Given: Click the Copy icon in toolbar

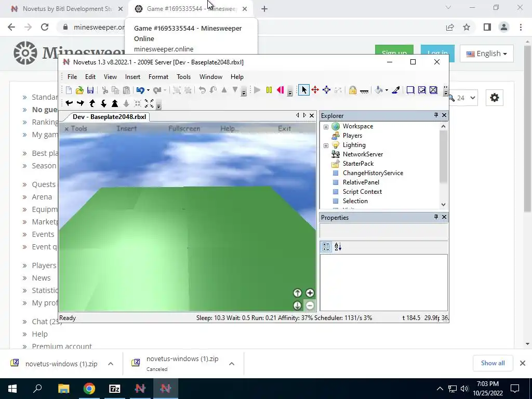Looking at the screenshot, I should [x=115, y=90].
